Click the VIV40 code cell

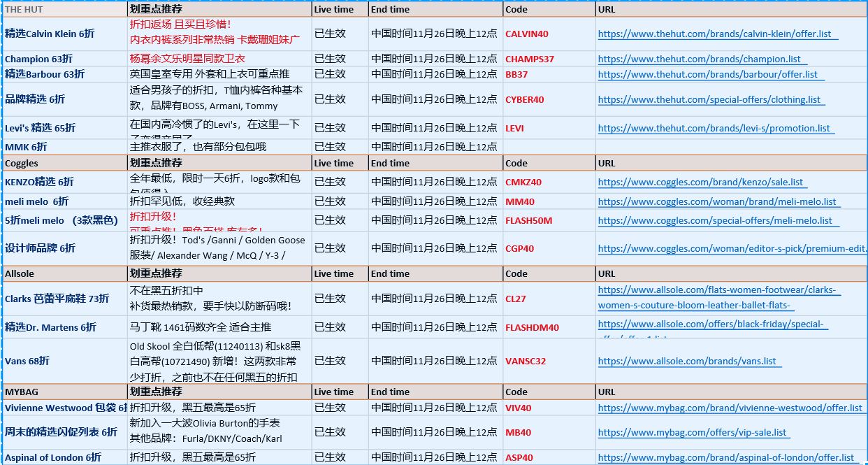point(549,408)
